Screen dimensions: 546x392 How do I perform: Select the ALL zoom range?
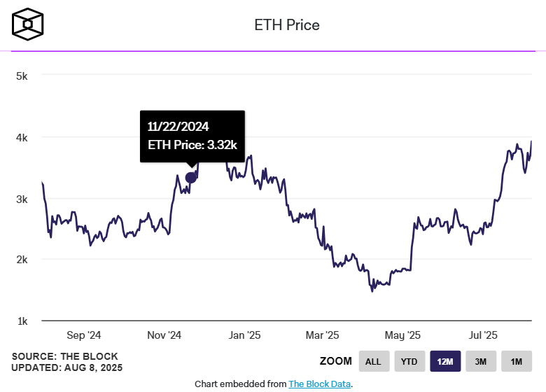point(373,361)
